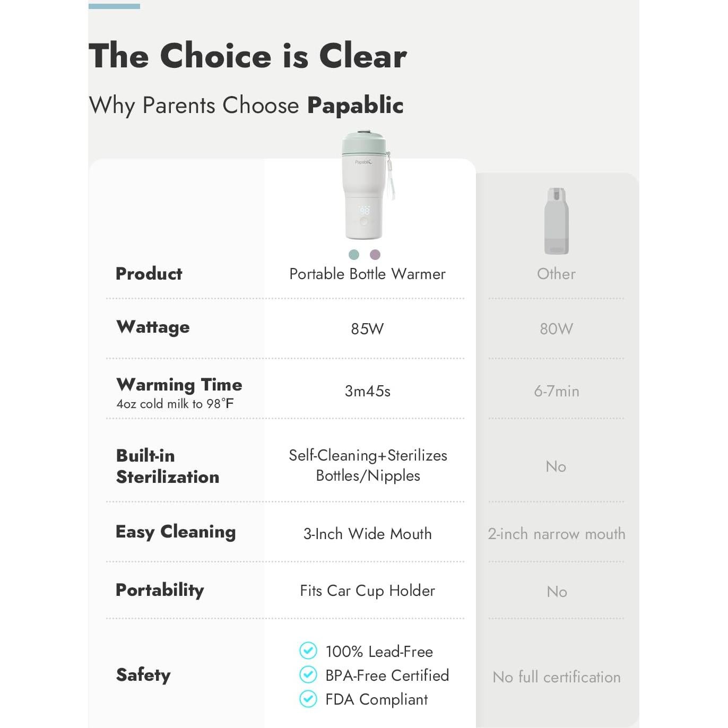Viewport: 728px width, 728px height.
Task: Click the blue accent bar above the heading
Action: [x=114, y=6]
